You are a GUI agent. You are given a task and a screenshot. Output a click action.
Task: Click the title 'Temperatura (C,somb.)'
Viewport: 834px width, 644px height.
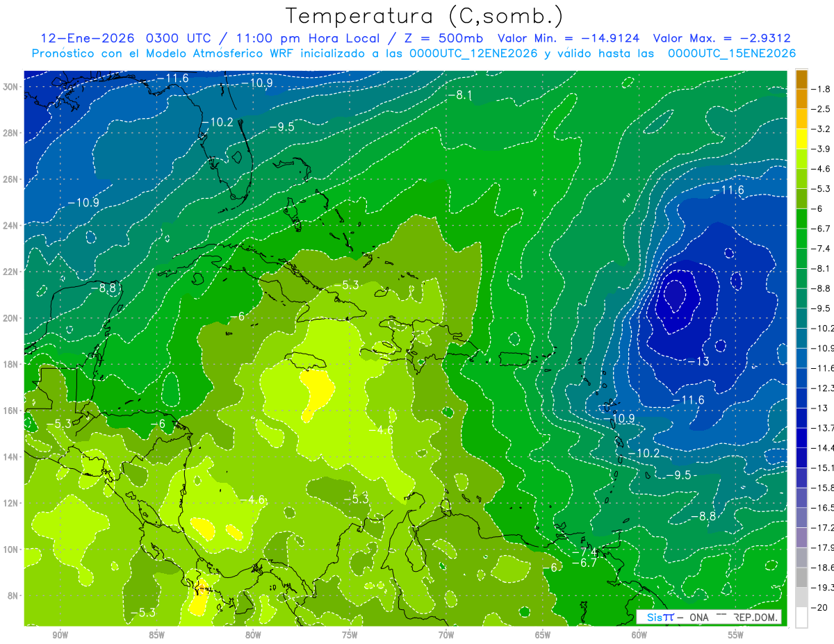[424, 17]
